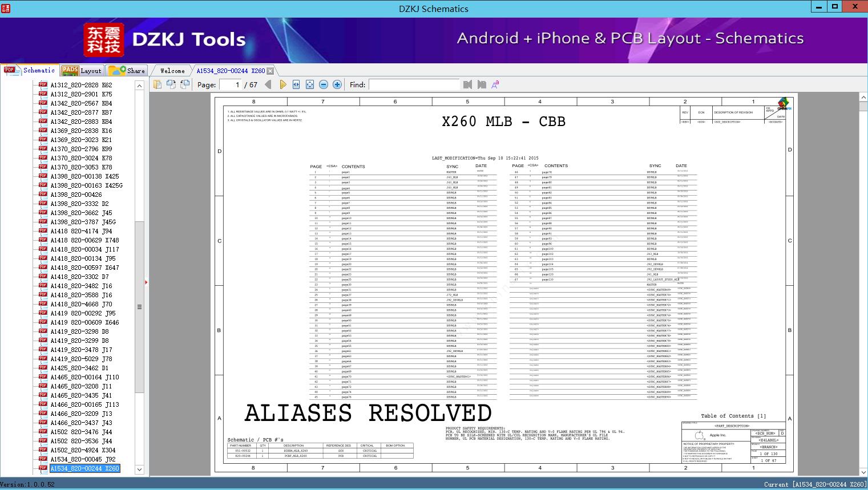Open A1342_820-2883 K84 schematic
868x490 pixels.
point(81,122)
